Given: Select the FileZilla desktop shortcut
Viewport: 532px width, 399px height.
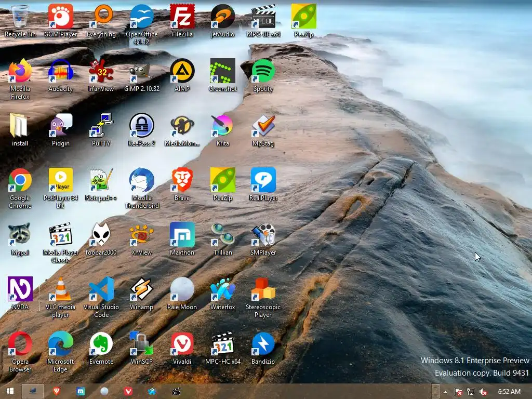Looking at the screenshot, I should (182, 21).
